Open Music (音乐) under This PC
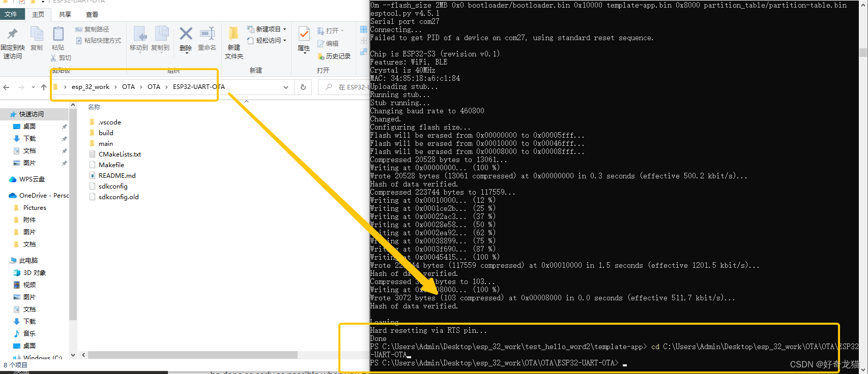 pos(30,334)
